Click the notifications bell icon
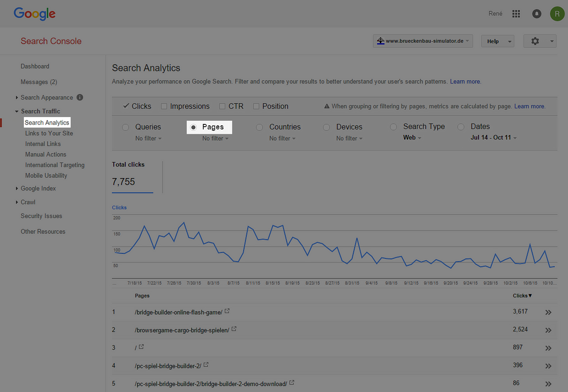This screenshot has width=568, height=392. pyautogui.click(x=536, y=14)
